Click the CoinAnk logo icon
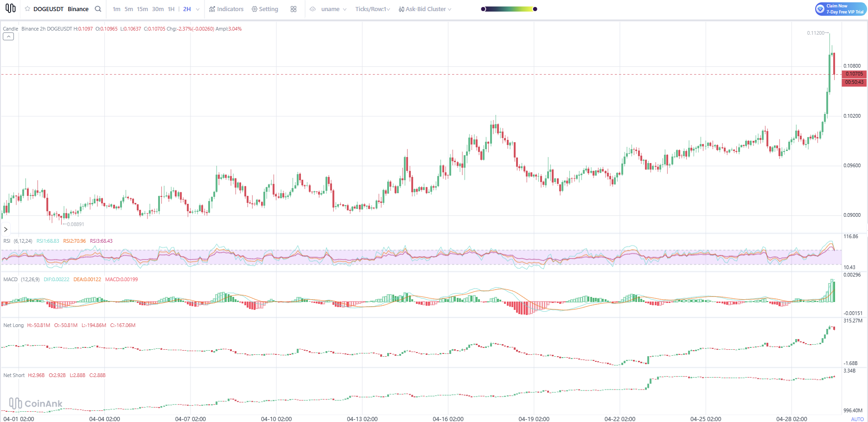This screenshot has height=422, width=868. pos(10,8)
